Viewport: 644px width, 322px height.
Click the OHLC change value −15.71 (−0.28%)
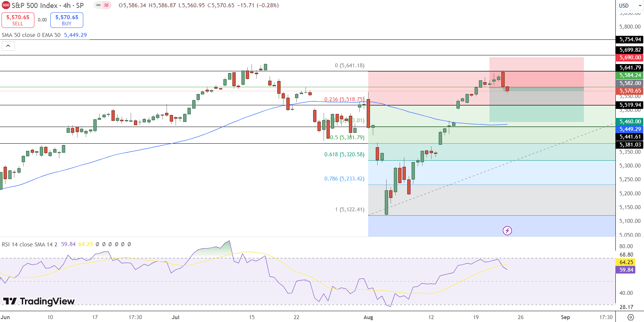[258, 5]
